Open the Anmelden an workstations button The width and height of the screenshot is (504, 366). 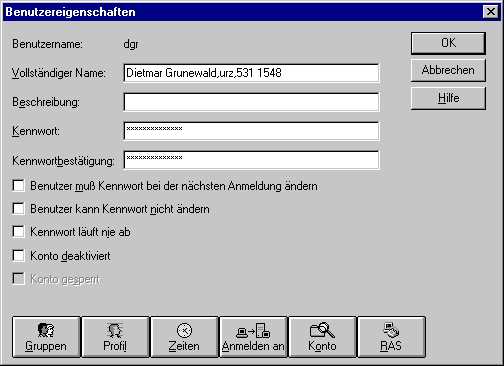coord(253,337)
